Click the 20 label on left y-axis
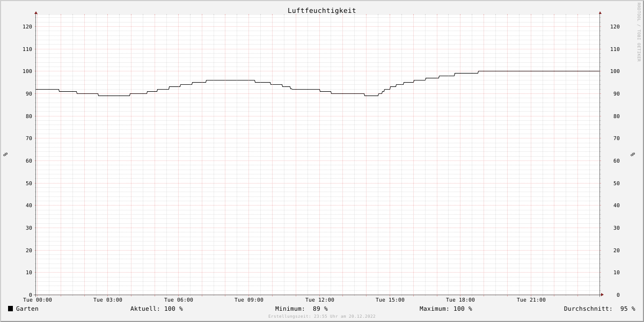 click(x=29, y=251)
